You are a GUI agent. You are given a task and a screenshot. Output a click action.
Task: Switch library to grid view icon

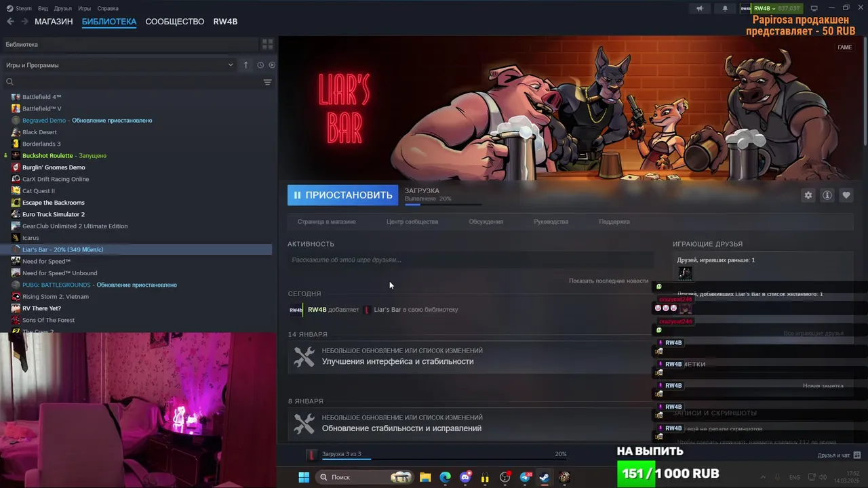pyautogui.click(x=268, y=44)
